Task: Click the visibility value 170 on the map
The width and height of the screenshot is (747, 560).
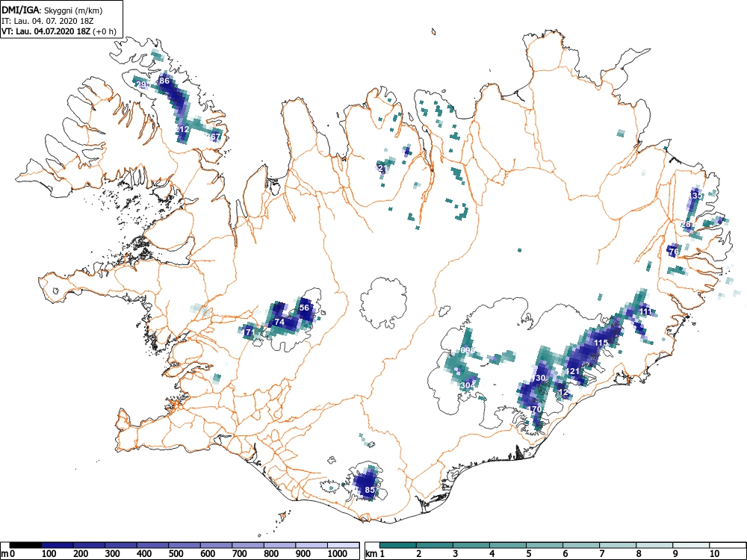Action: 535,409
